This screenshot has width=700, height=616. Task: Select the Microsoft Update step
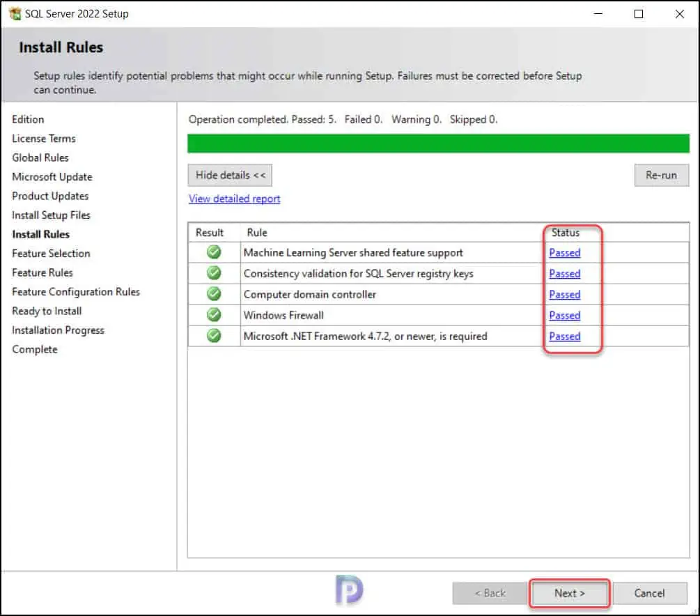coord(52,177)
